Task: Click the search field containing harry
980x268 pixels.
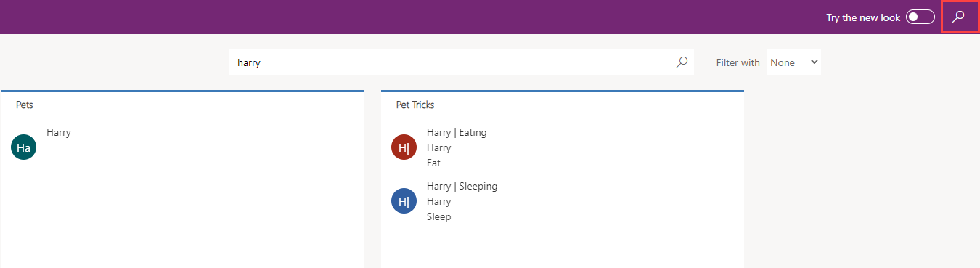Action: pyautogui.click(x=462, y=62)
